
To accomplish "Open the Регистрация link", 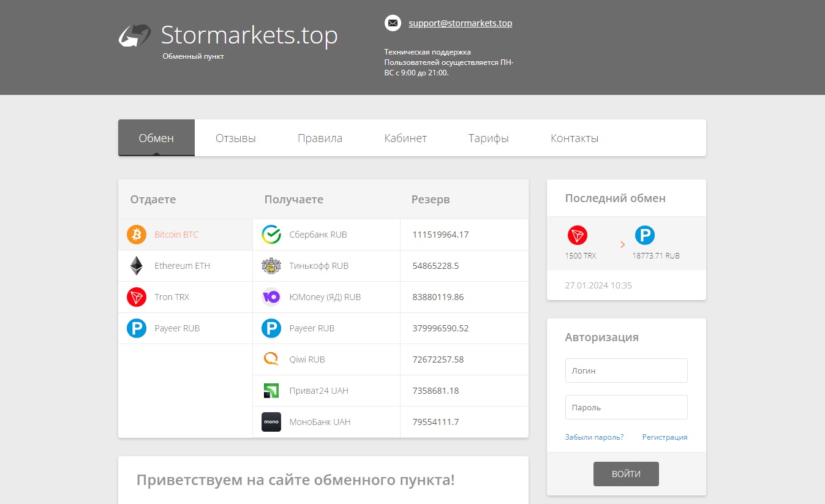I will tap(665, 437).
